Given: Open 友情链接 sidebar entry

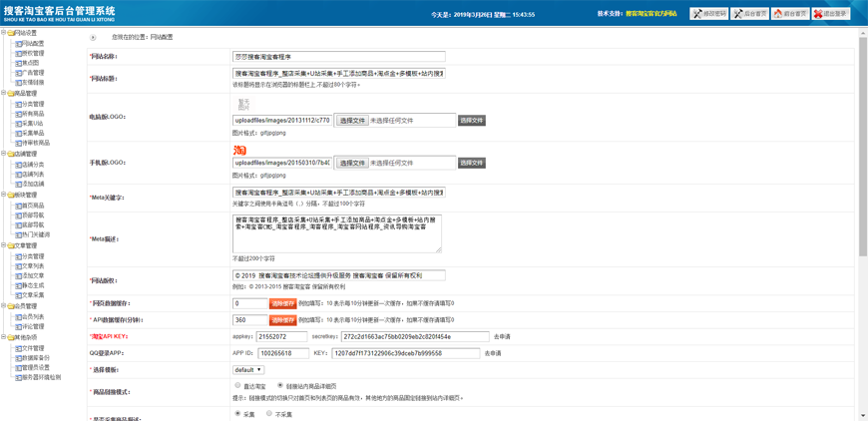Looking at the screenshot, I should (x=33, y=82).
